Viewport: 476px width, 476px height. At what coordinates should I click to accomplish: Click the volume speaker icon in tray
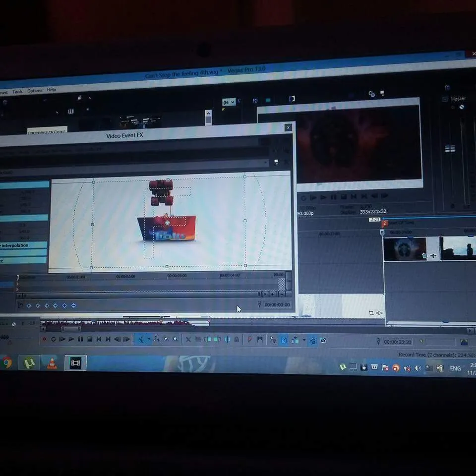pyautogui.click(x=417, y=368)
